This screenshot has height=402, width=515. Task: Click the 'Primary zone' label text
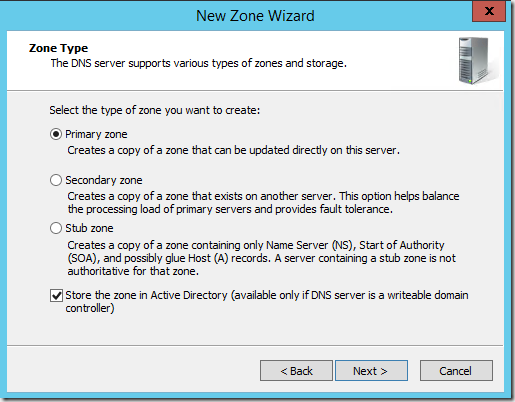[x=96, y=134]
